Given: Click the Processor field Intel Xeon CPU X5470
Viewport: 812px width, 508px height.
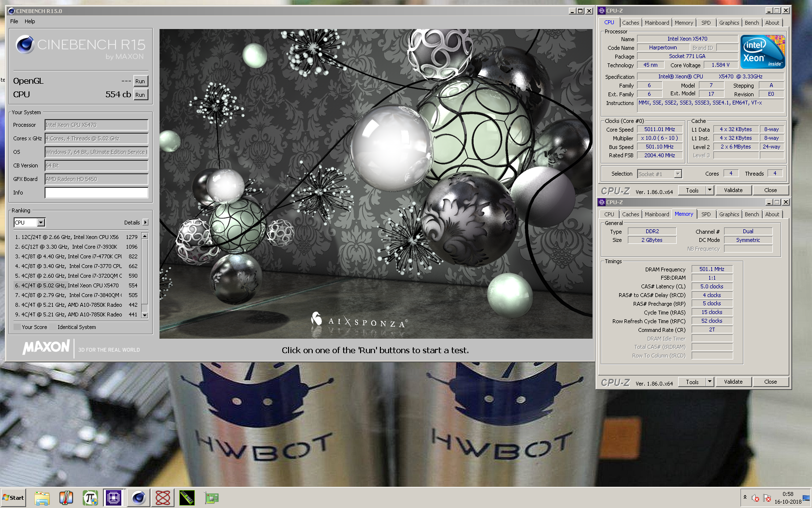Looking at the screenshot, I should pyautogui.click(x=97, y=125).
